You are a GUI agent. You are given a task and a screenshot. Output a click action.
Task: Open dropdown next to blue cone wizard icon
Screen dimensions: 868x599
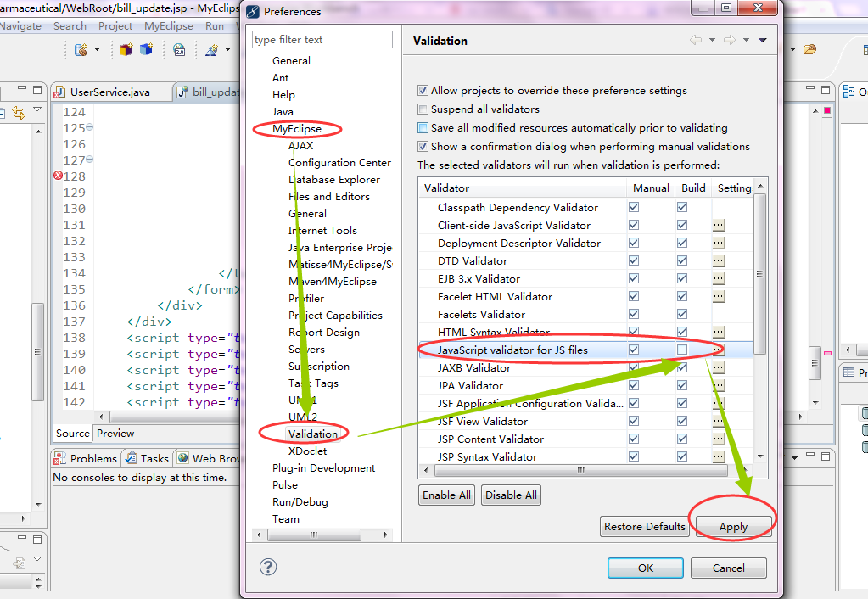[227, 50]
